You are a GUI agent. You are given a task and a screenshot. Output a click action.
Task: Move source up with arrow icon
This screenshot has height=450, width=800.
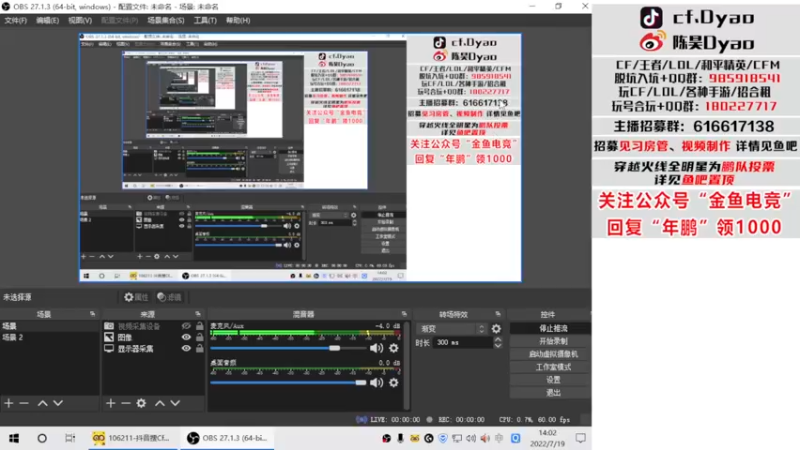(x=160, y=403)
